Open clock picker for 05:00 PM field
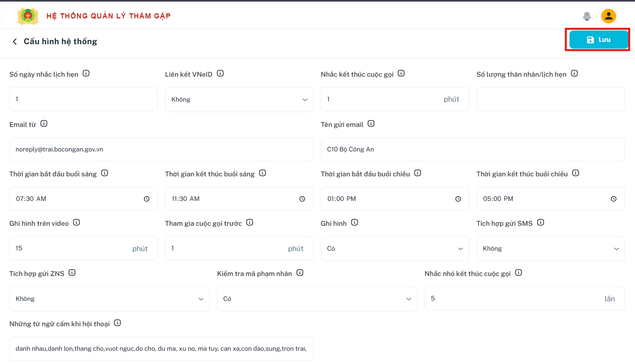 tap(614, 199)
